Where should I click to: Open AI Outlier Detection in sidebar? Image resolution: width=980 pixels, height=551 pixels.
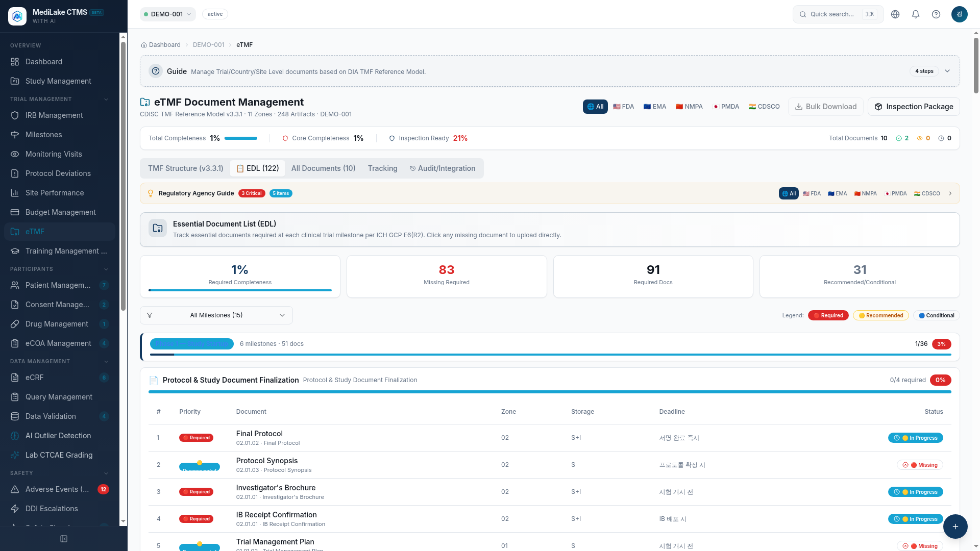click(60, 436)
